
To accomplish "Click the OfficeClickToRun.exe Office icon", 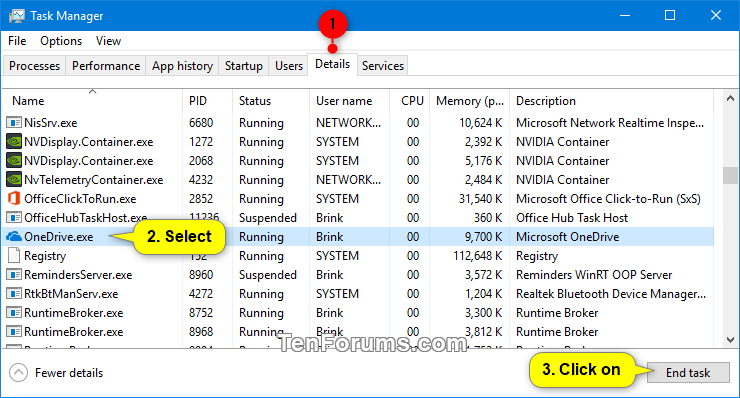I will [x=14, y=199].
